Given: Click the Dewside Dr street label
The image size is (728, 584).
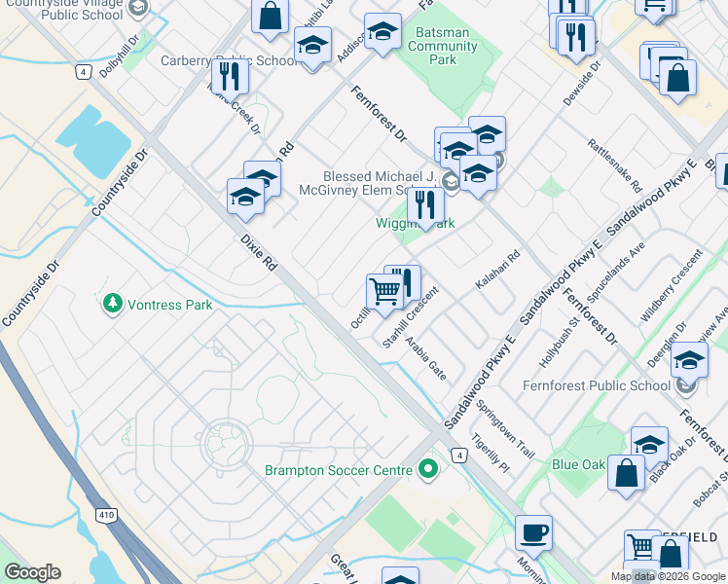Looking at the screenshot, I should (582, 84).
